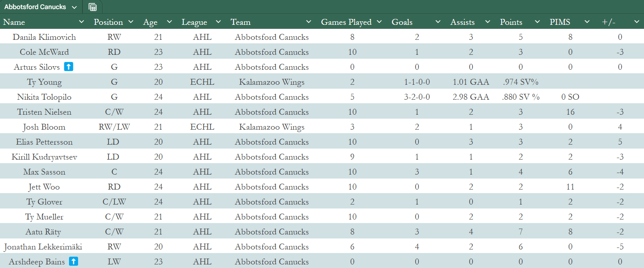
Task: Select the Abbotsford Canucks table tab
Action: click(35, 7)
